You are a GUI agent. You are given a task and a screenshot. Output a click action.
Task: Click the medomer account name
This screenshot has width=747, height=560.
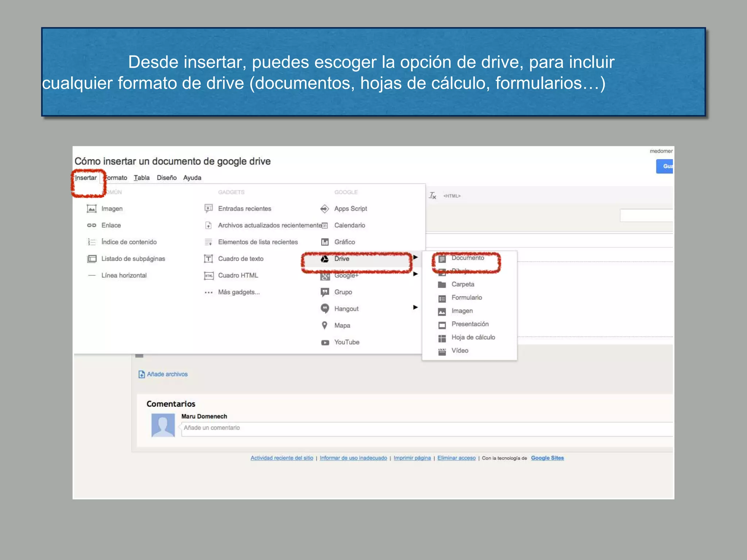(661, 151)
